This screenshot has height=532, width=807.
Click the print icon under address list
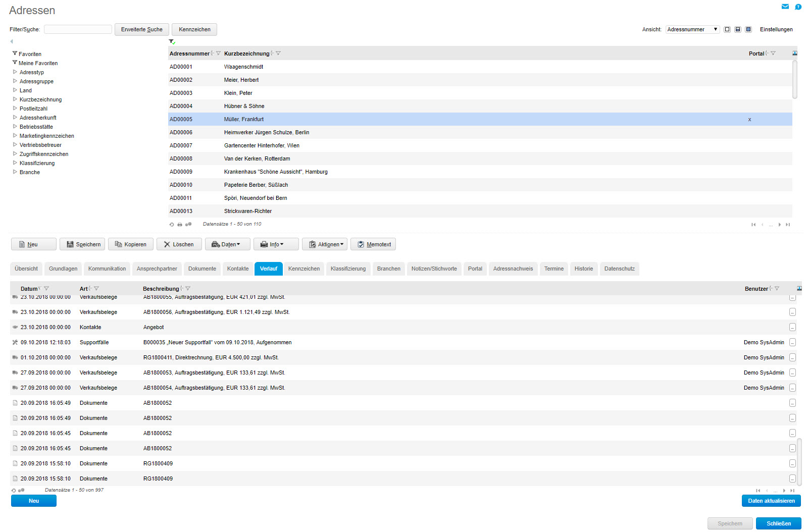point(180,225)
